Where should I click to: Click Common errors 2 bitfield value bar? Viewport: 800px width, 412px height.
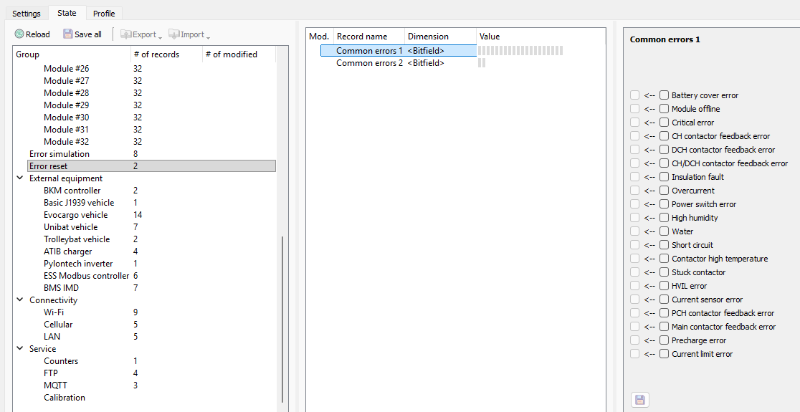[x=482, y=63]
